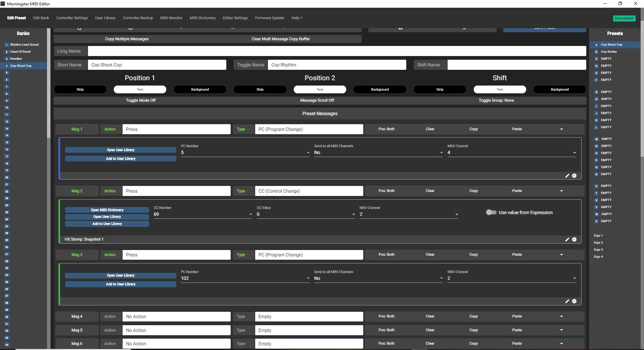The image size is (644, 350).
Task: Toggle Pos: Both for Msg 3
Action: [x=386, y=254]
